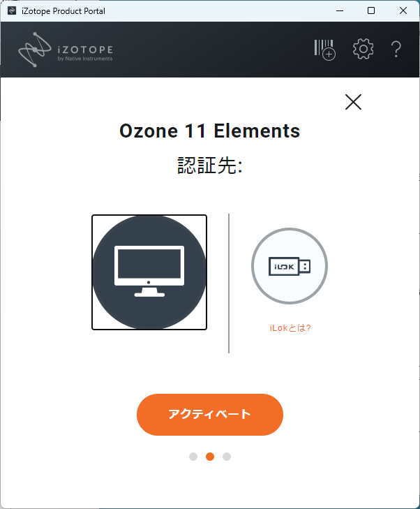This screenshot has height=509, width=420.
Task: Maximize the iZotope Product Portal window
Action: (371, 10)
